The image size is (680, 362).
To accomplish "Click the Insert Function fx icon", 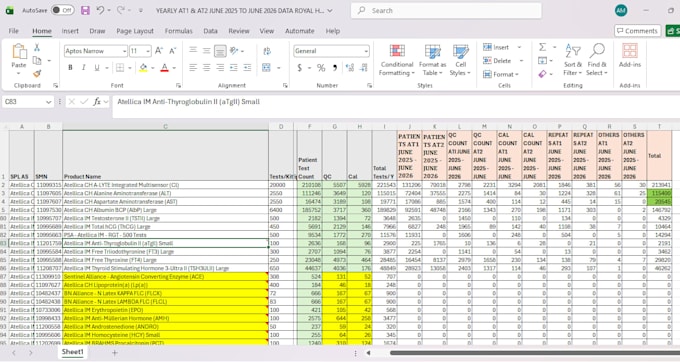I will click(96, 102).
